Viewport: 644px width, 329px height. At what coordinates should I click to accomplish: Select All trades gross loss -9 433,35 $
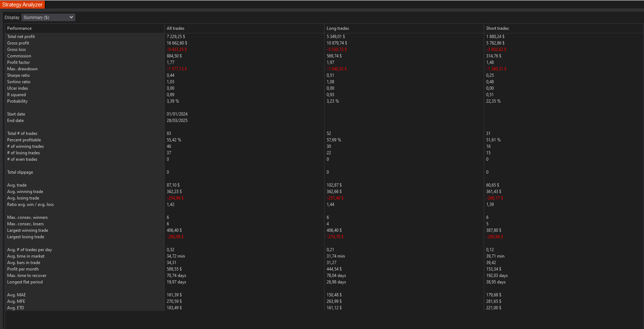click(177, 50)
